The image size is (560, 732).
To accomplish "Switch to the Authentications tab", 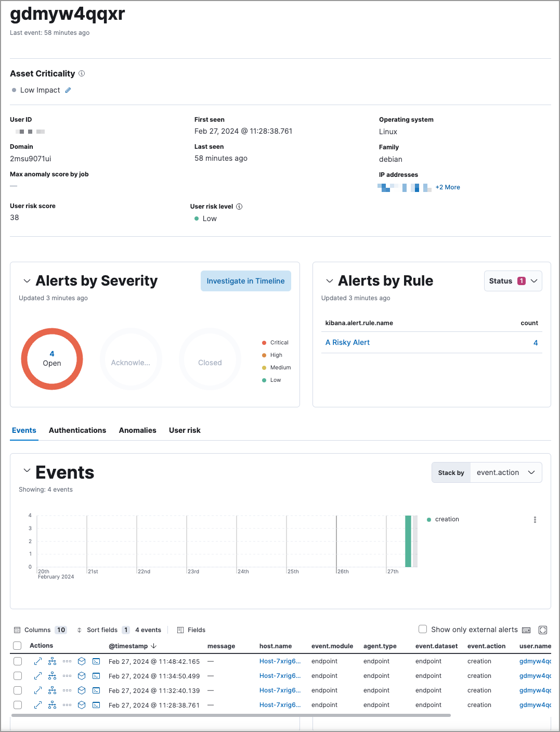I will point(77,430).
